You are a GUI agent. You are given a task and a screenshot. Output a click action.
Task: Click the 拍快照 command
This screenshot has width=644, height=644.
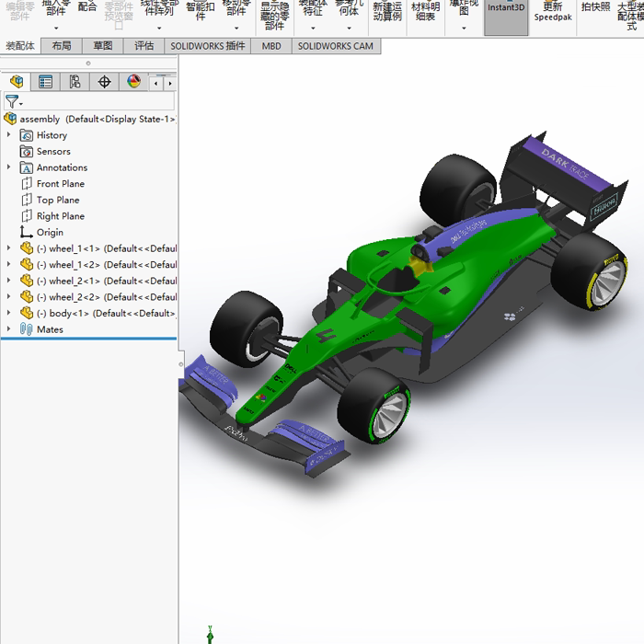point(595,6)
